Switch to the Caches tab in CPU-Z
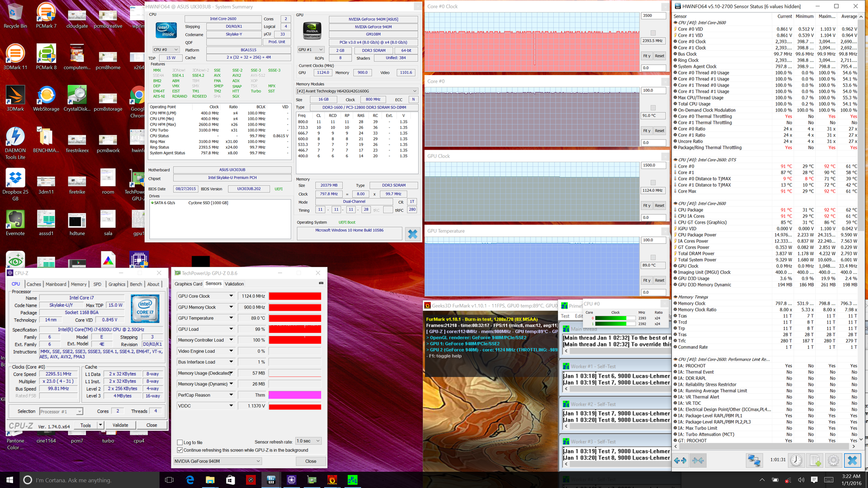Viewport: 868px width, 488px height. 33,284
